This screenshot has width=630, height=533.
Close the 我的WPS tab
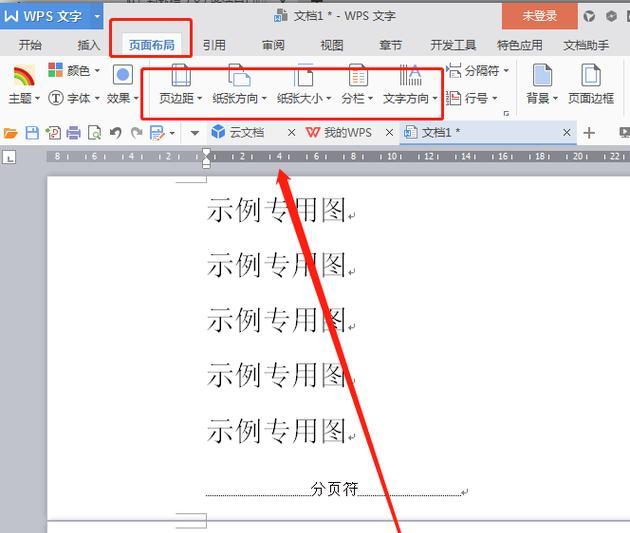[389, 133]
